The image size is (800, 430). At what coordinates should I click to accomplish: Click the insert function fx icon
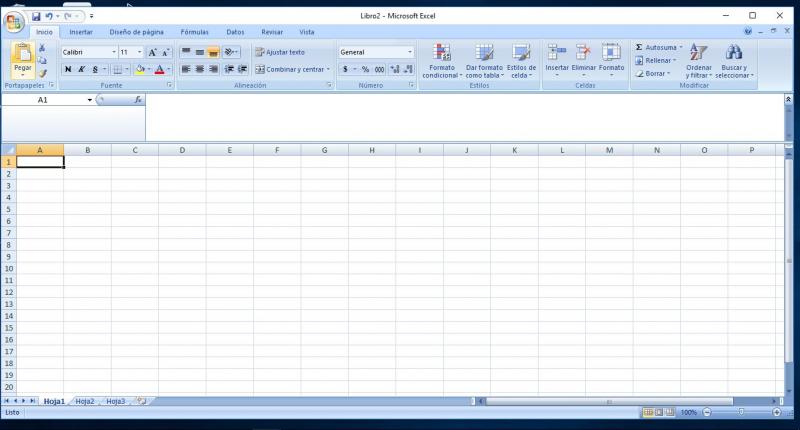138,100
